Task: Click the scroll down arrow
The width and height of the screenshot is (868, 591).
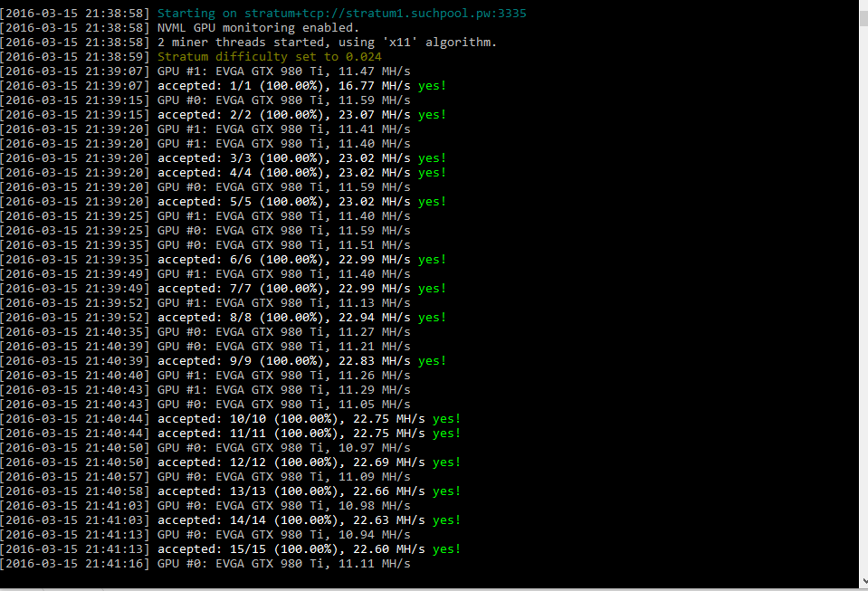Action: 863,581
